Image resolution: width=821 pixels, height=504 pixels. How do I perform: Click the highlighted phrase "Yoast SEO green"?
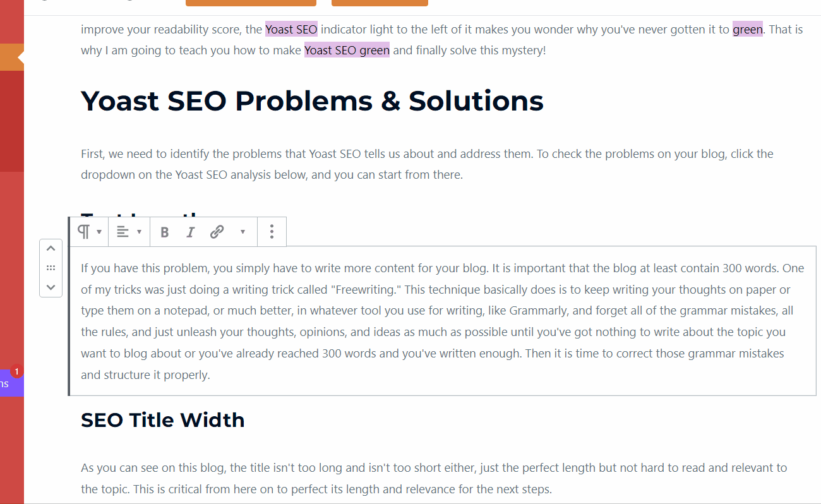coord(347,50)
